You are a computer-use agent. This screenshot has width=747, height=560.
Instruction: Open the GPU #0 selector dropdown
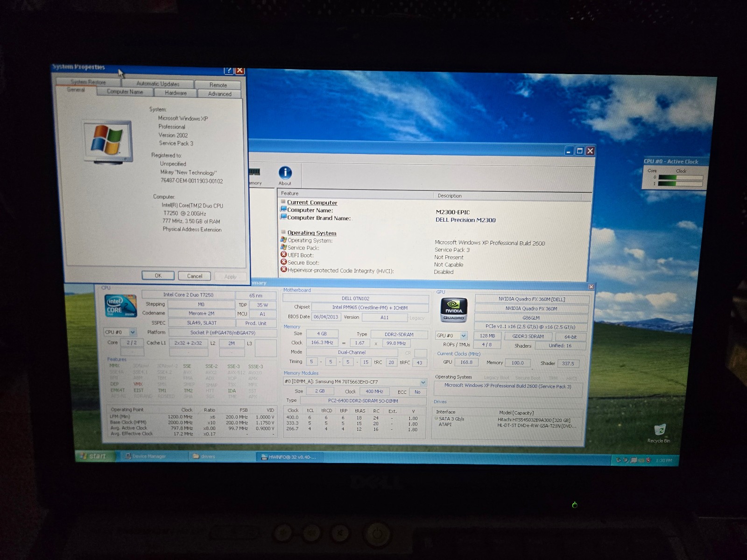tap(451, 336)
